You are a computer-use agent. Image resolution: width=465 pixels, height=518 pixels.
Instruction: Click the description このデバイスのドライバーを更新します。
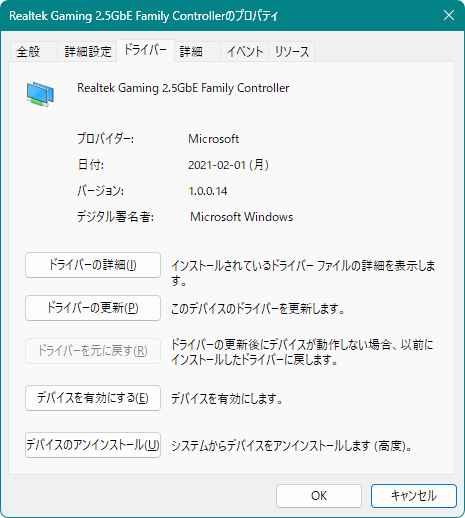258,309
